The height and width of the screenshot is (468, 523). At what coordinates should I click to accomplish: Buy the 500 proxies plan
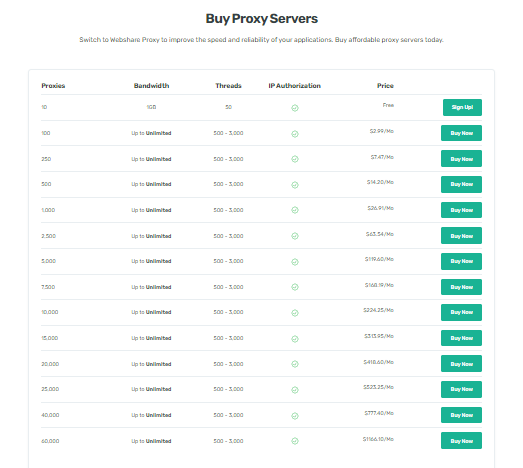coord(461,184)
